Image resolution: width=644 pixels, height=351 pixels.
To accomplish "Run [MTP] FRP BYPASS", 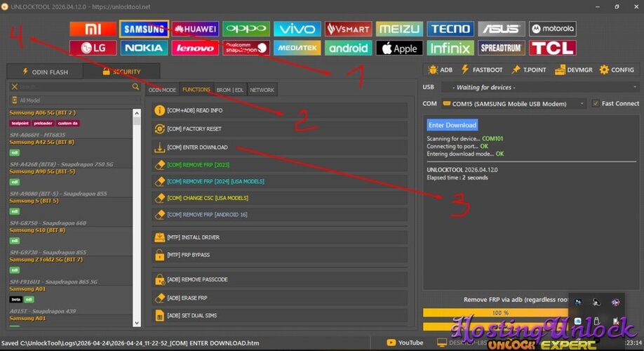I will [280, 255].
